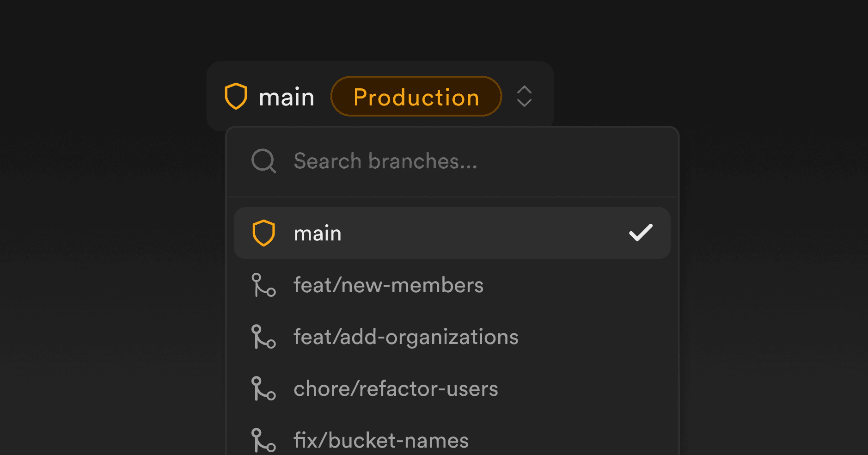Image resolution: width=868 pixels, height=455 pixels.
Task: Choose feat/add-organizations from branch list
Action: click(x=406, y=337)
